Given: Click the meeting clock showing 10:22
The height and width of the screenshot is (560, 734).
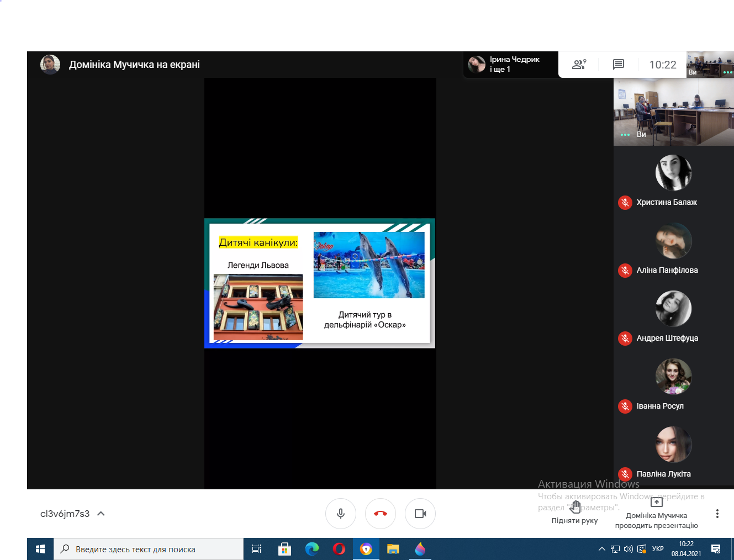Looking at the screenshot, I should [x=663, y=65].
